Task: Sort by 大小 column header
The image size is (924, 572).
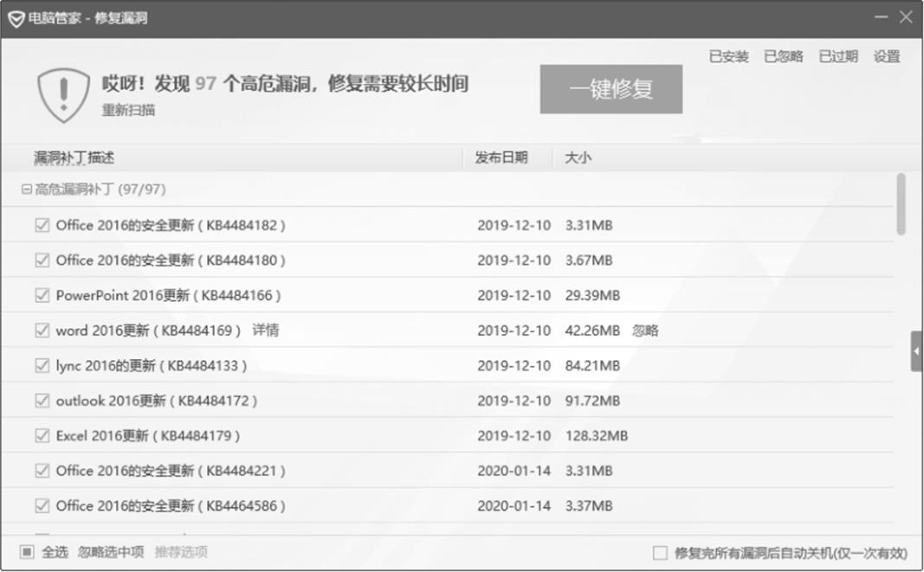Action: 578,157
